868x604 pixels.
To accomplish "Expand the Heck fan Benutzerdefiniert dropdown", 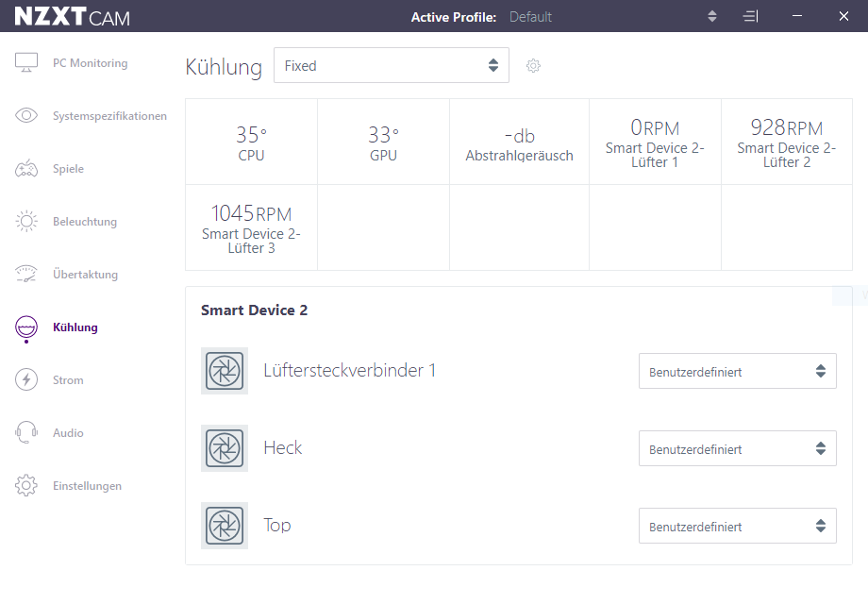I will click(x=738, y=448).
